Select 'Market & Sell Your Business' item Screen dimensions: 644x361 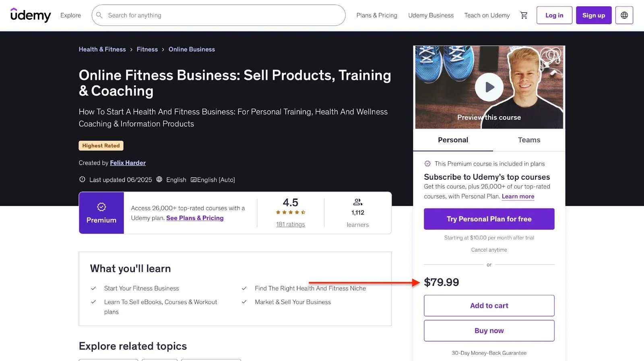[293, 302]
